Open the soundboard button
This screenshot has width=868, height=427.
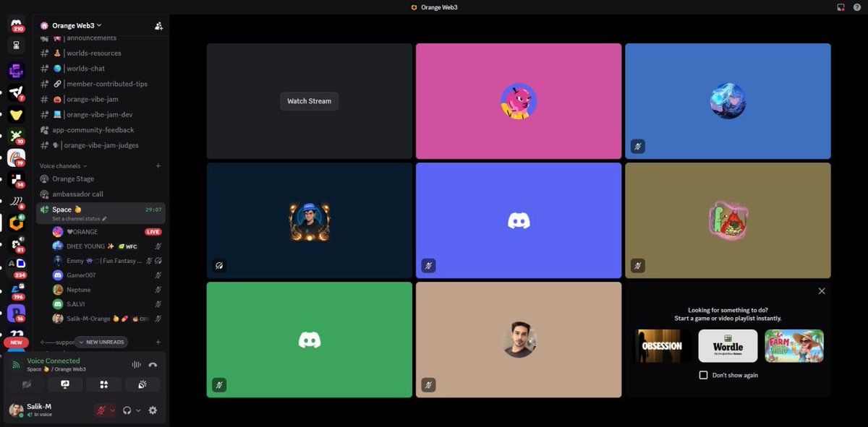tap(142, 384)
